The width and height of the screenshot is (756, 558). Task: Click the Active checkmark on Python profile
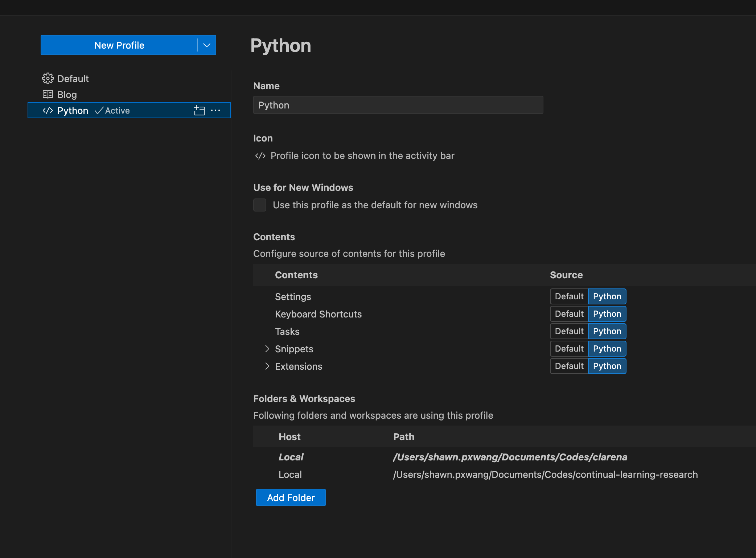[x=99, y=110]
